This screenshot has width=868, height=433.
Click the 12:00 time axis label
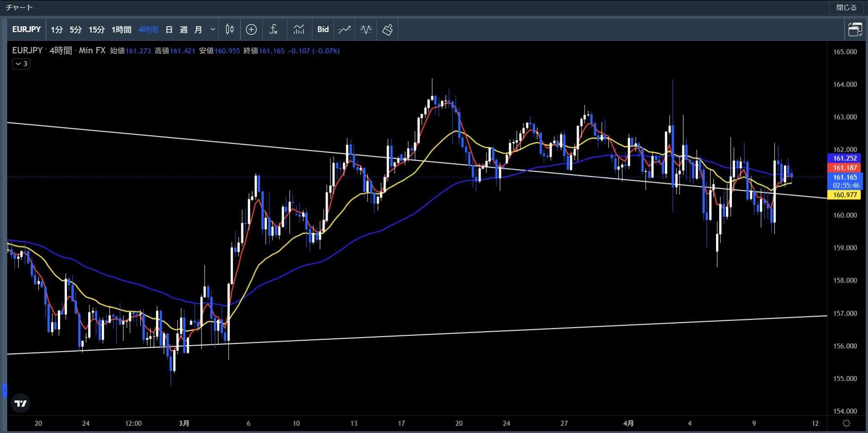pyautogui.click(x=133, y=424)
